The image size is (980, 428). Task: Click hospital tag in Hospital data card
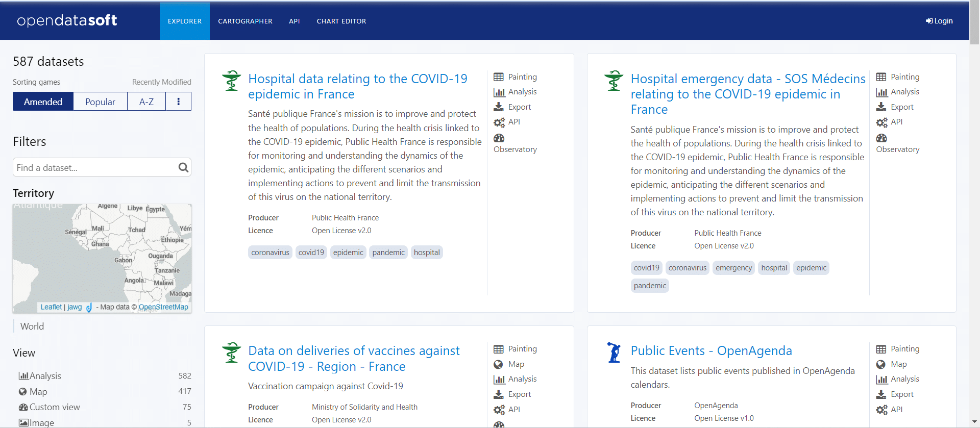pyautogui.click(x=427, y=253)
